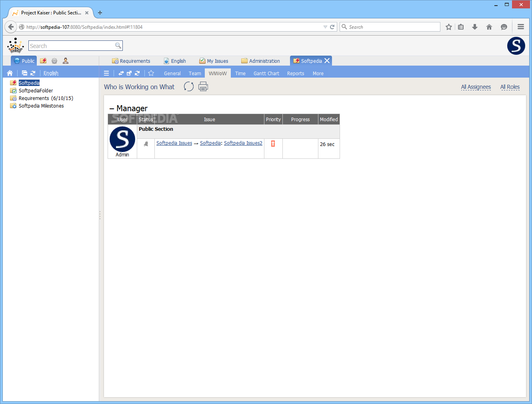Image resolution: width=532 pixels, height=404 pixels.
Task: Click the refresh circle next to Who is Working on What
Action: pos(189,86)
